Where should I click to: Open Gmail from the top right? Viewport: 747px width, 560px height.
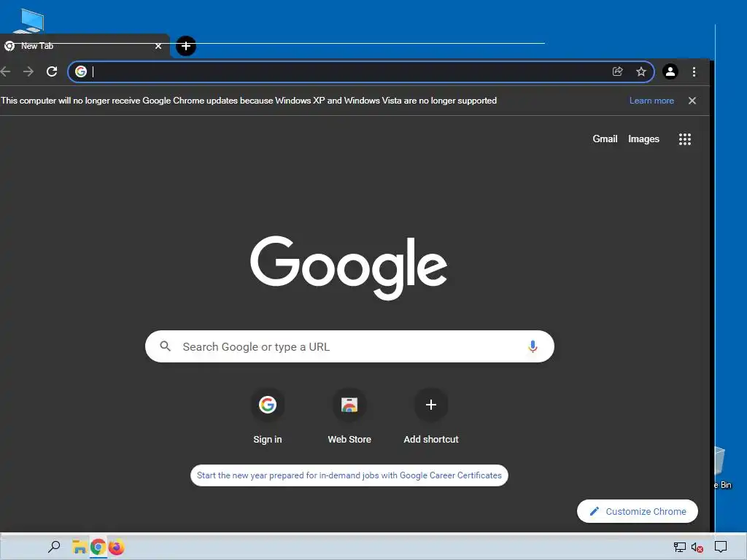click(605, 139)
